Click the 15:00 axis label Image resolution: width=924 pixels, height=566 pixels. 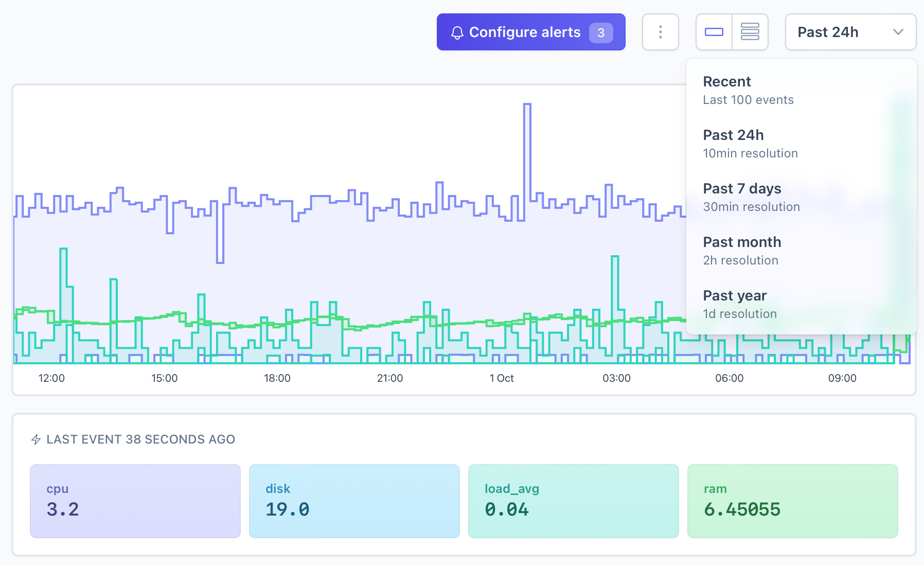click(x=164, y=378)
